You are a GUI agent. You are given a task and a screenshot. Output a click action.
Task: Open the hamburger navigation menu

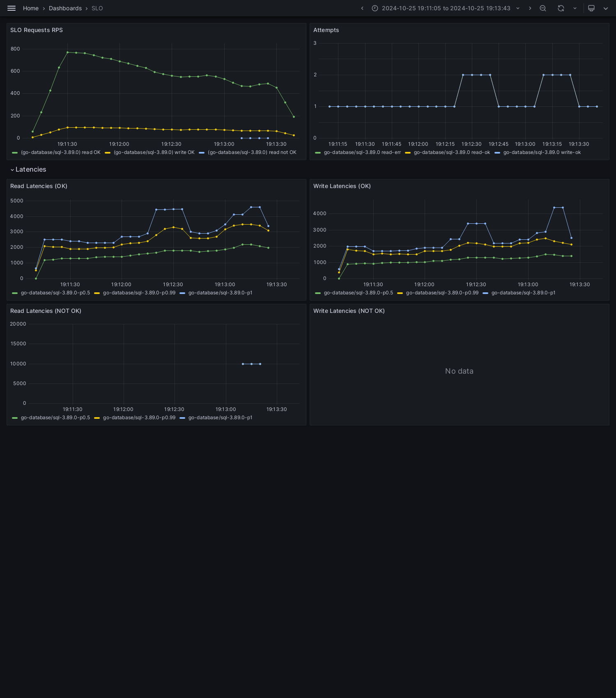click(11, 8)
